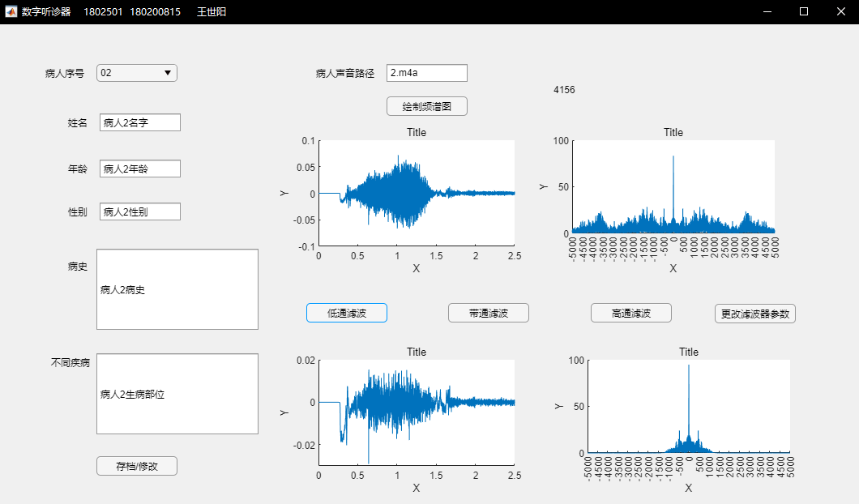Screen dimensions: 859x504
Task: Minimize the 数字听诊器 window
Action: [x=767, y=11]
